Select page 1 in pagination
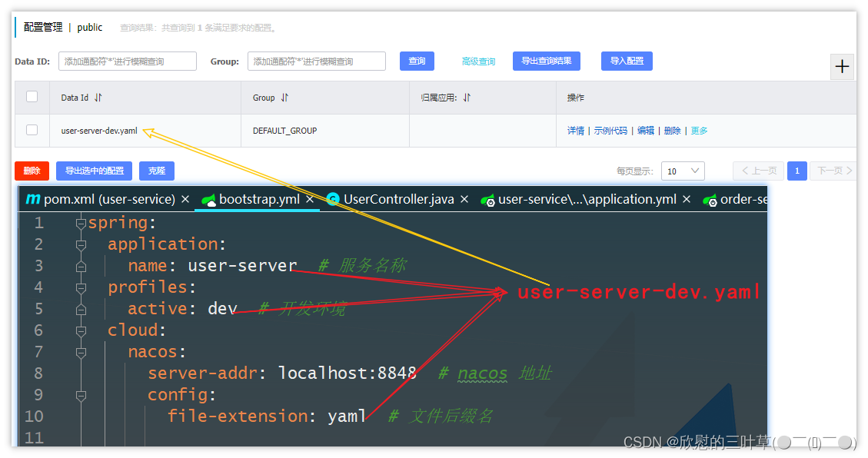868x458 pixels. 797,171
